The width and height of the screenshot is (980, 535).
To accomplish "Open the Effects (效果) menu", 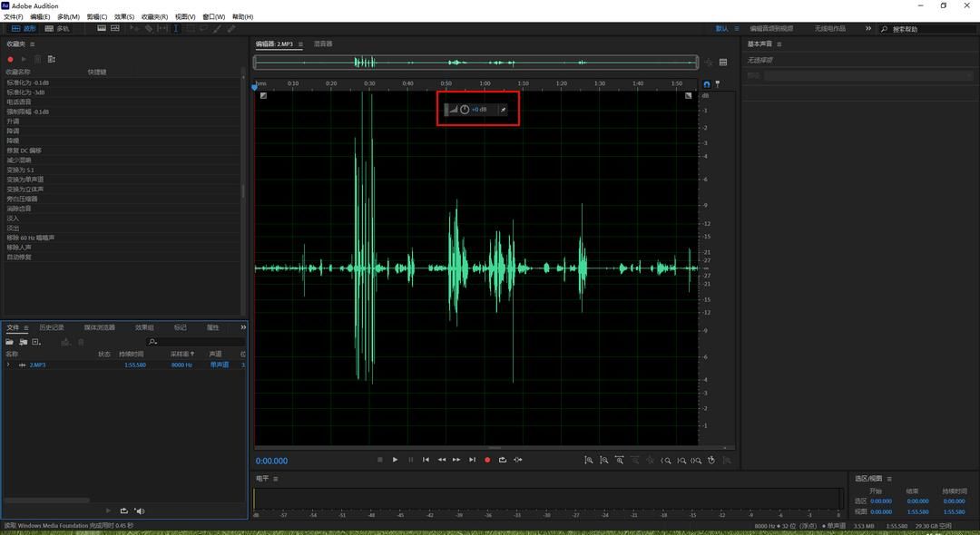I will [x=124, y=16].
